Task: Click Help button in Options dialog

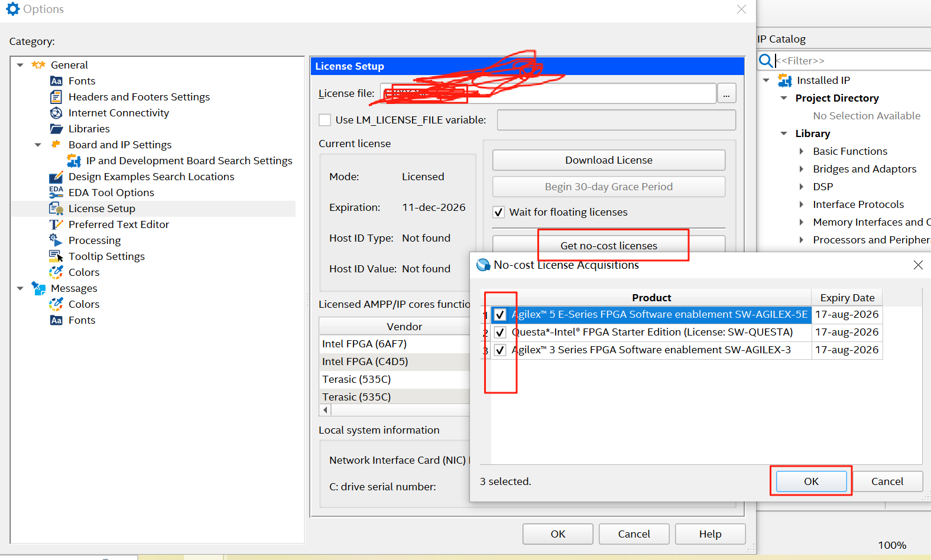Action: click(710, 534)
